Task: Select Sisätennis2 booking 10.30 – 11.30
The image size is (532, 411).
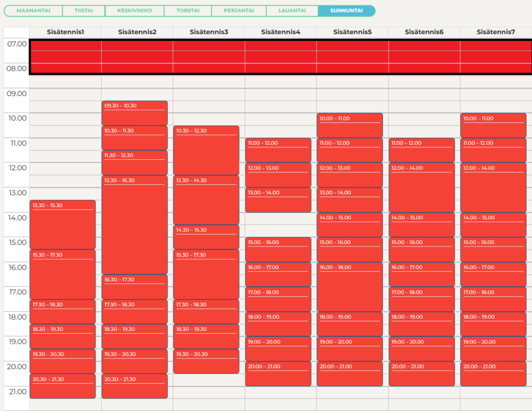Action: tap(135, 138)
